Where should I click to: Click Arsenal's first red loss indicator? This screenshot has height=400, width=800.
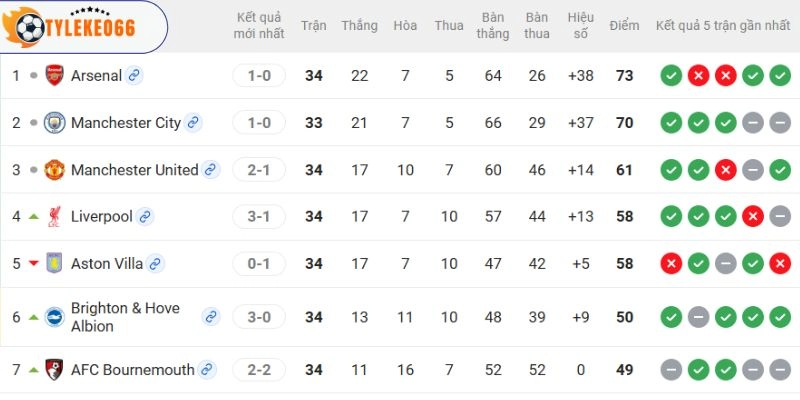(x=698, y=76)
